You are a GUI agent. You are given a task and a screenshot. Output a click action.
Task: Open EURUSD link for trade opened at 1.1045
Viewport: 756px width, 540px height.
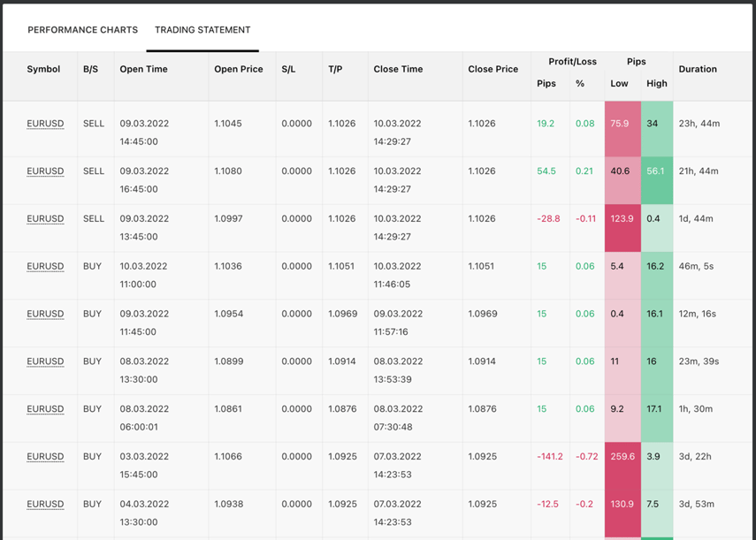(45, 124)
